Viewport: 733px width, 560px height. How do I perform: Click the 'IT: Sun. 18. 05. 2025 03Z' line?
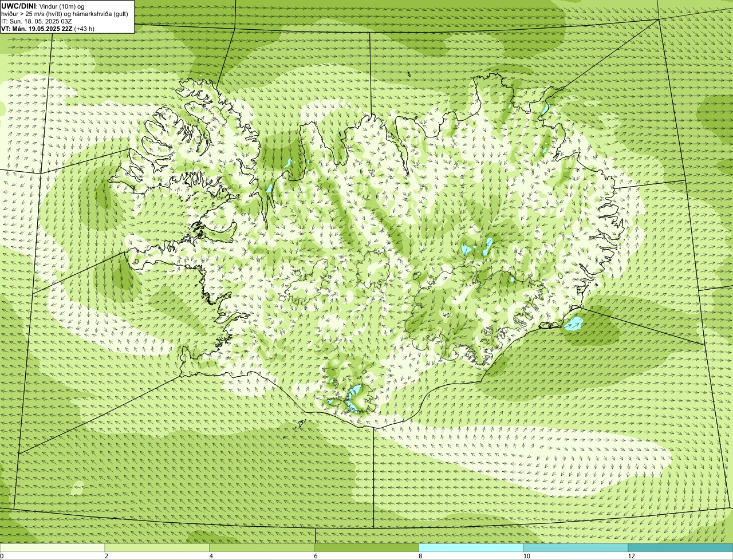[x=37, y=21]
